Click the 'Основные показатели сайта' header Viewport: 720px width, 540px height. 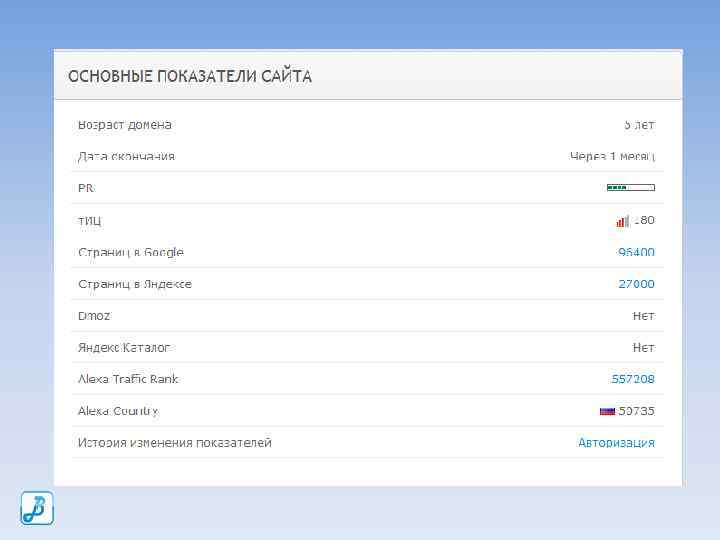(x=190, y=76)
